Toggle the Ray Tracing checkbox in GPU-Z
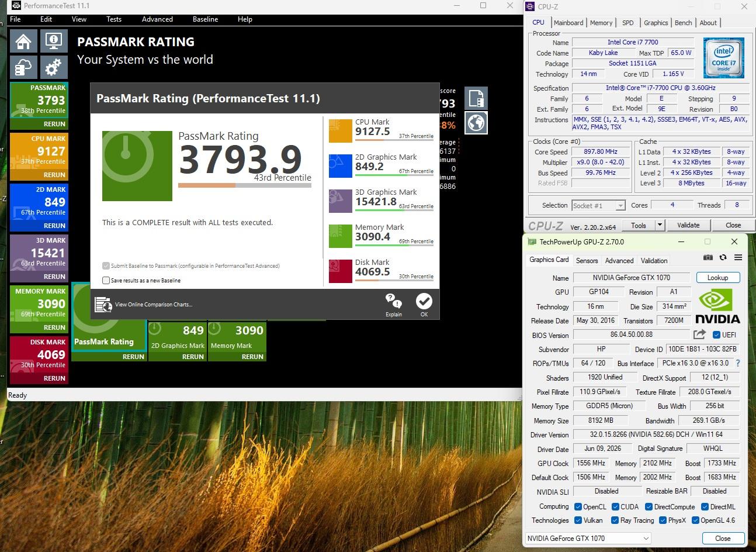 point(615,520)
